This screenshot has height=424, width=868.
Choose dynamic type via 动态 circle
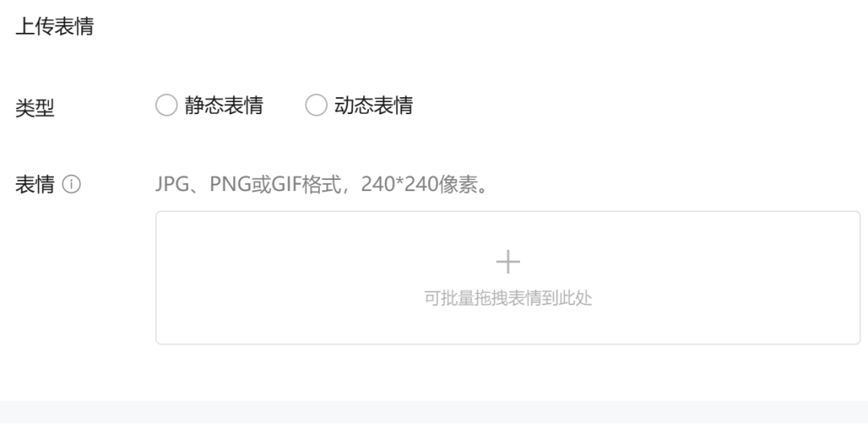(316, 105)
